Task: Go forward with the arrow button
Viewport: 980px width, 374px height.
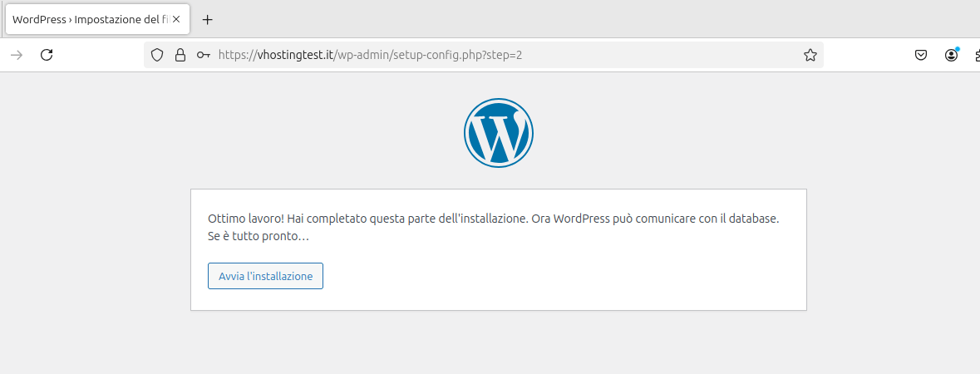Action: tap(17, 55)
